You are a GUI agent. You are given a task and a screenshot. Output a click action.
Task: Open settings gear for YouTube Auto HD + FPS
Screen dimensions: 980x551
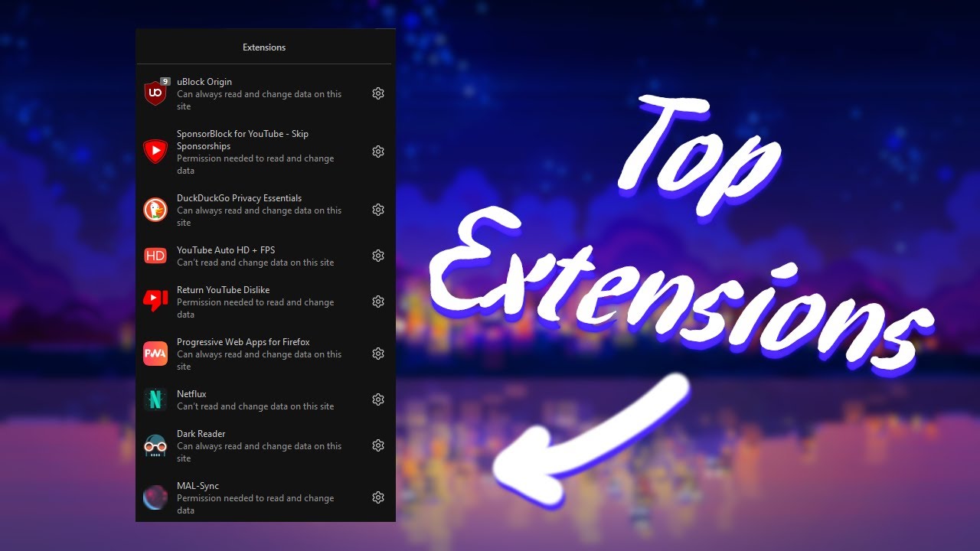(x=378, y=256)
